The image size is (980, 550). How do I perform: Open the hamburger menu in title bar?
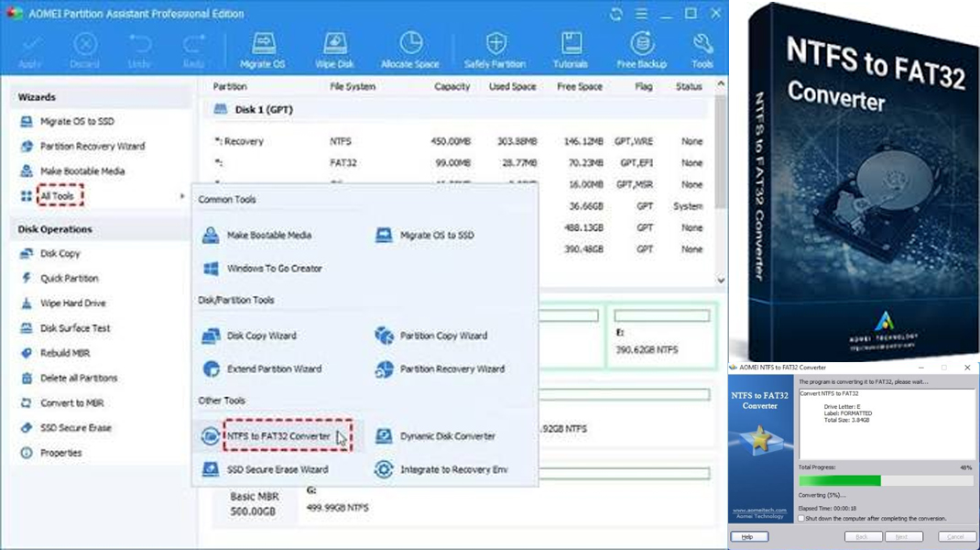[641, 14]
